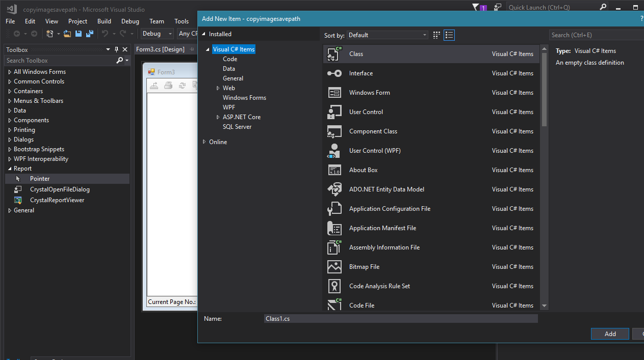This screenshot has width=644, height=360.
Task: Pick the User Control (WPF) icon
Action: click(x=334, y=151)
